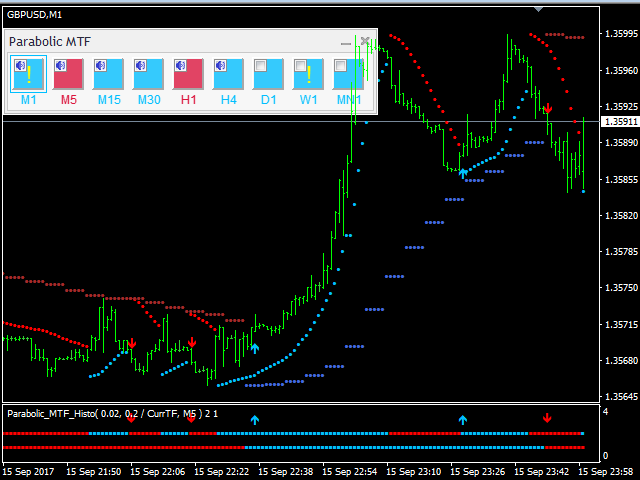Click the rightmost blue up arrow in the Histo window

pyautogui.click(x=462, y=420)
